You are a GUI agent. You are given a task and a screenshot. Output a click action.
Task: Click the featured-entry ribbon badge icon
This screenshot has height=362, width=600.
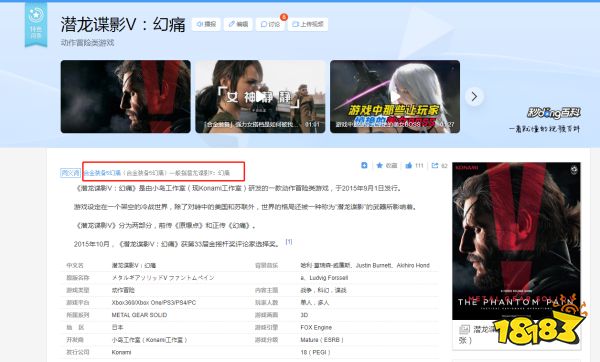(36, 24)
